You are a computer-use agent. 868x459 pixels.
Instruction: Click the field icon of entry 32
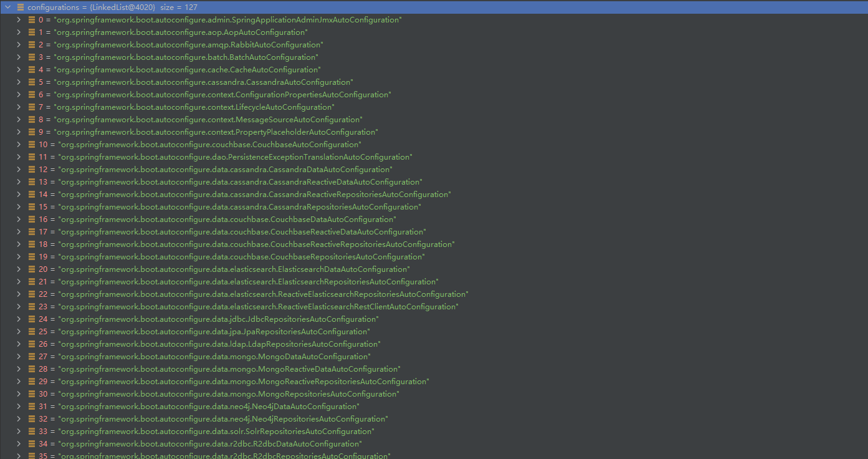[32, 419]
